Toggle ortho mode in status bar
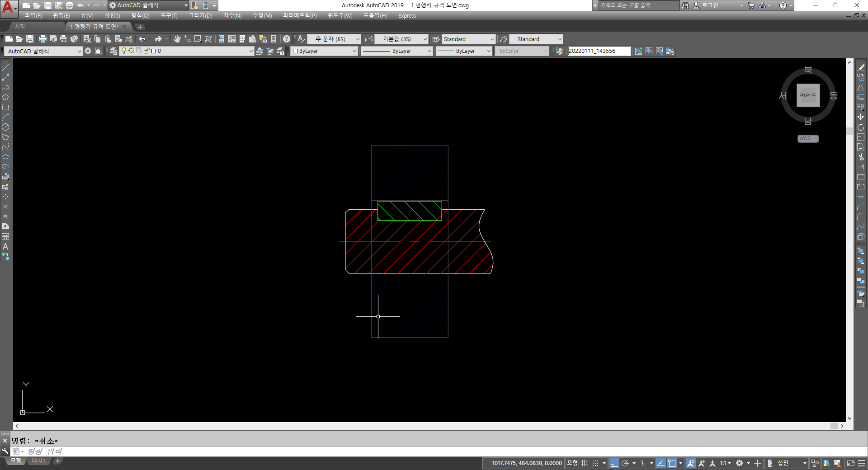This screenshot has width=868, height=470. 613,463
